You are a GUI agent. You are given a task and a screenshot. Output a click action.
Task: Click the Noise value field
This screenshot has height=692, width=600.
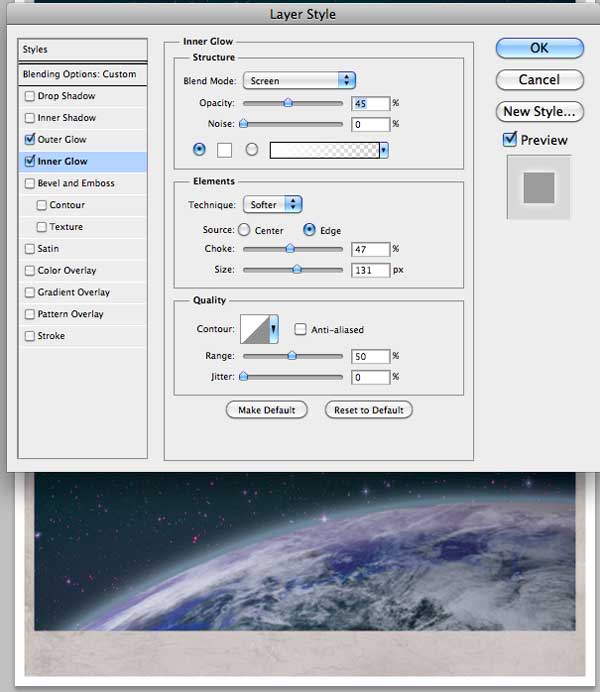pos(371,124)
